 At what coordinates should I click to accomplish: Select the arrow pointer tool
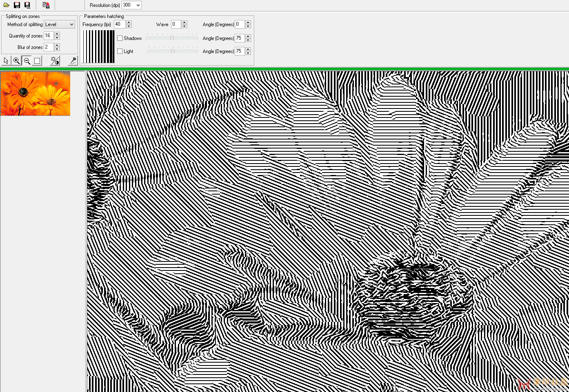6,61
